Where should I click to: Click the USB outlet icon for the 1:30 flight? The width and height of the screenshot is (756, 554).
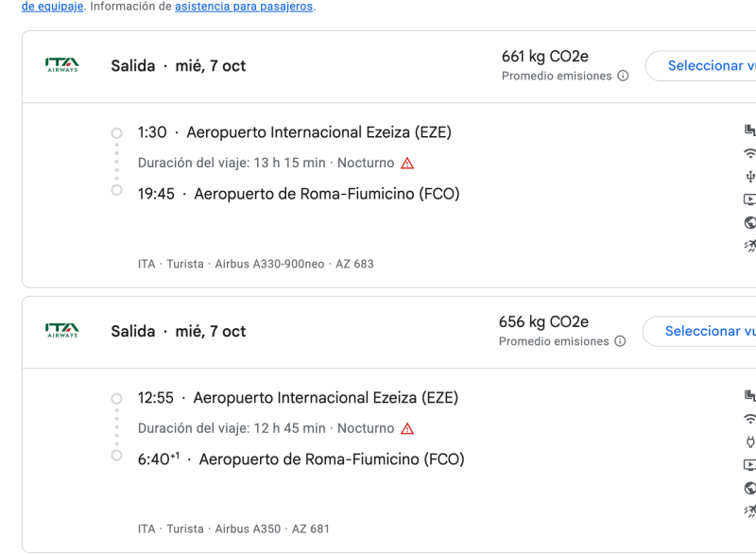click(750, 177)
